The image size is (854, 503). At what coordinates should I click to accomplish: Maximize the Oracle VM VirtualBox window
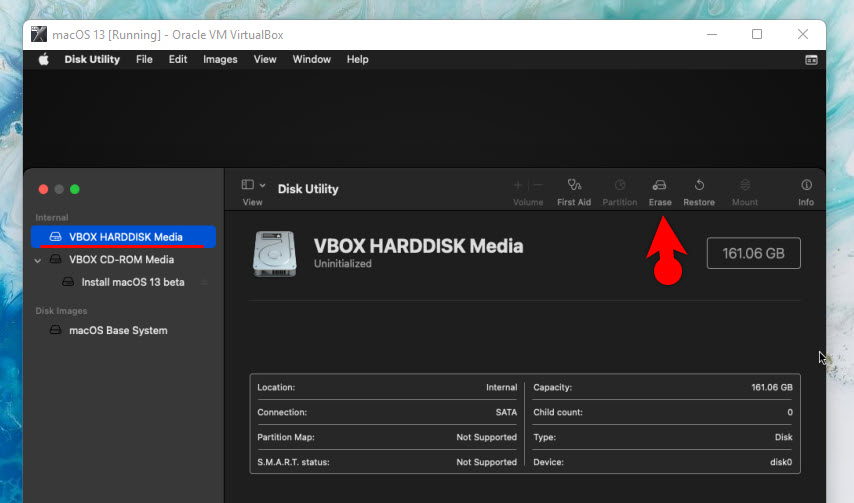coord(757,34)
